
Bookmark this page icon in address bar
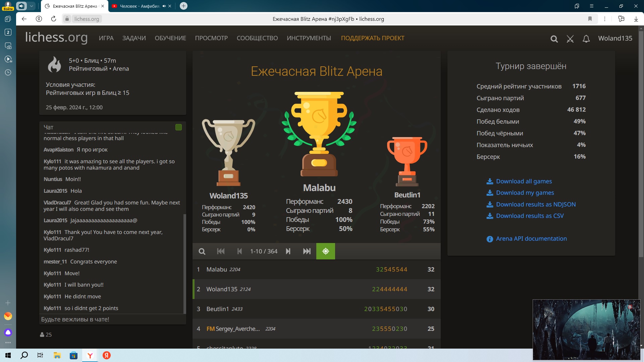point(590,19)
